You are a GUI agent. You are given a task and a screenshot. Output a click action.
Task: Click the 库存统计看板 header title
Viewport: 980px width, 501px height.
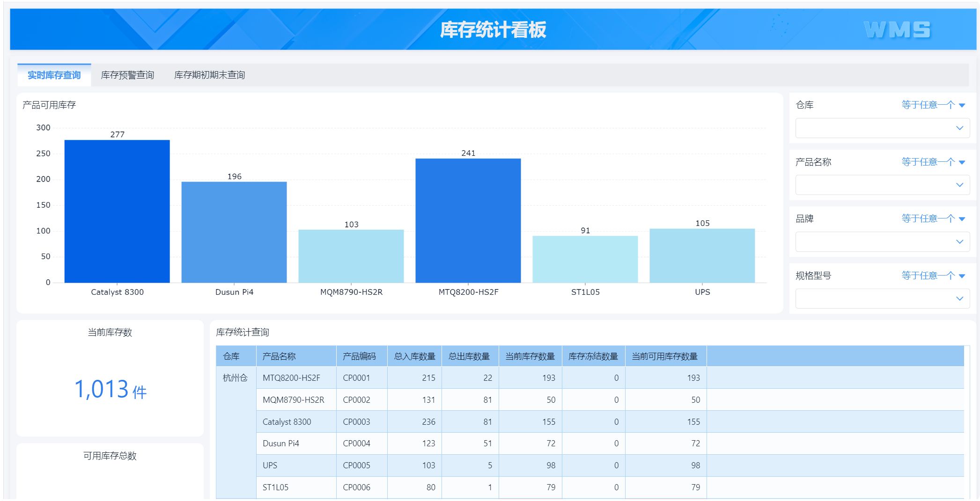tap(493, 29)
